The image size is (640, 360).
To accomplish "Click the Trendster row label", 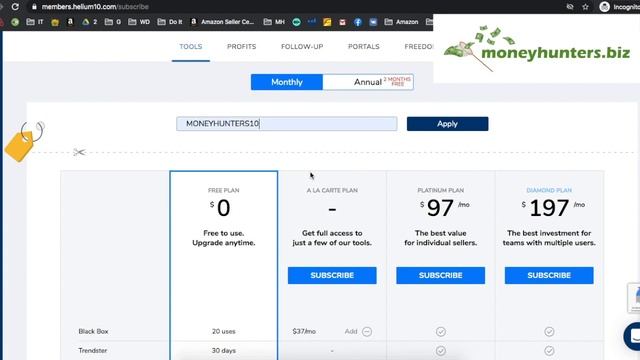I will [x=93, y=351].
